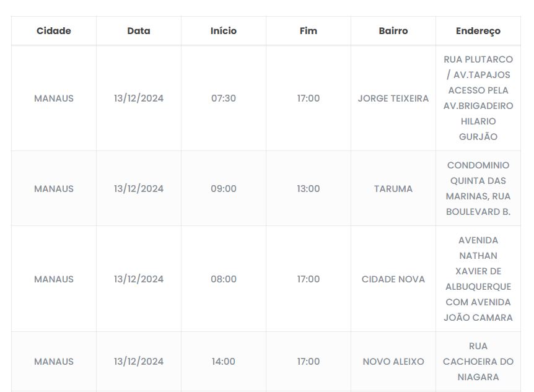The height and width of the screenshot is (392, 534).
Task: Click the Data column header
Action: [139, 31]
